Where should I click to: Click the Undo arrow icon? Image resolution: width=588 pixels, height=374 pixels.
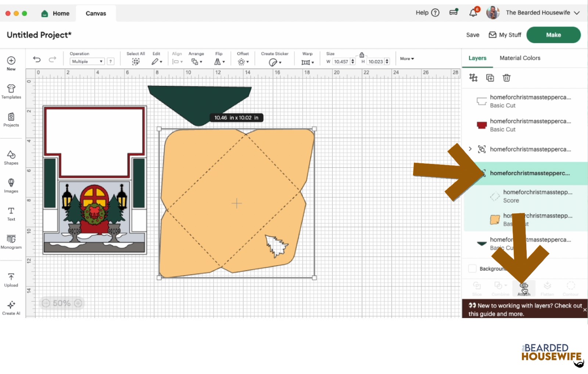pyautogui.click(x=37, y=59)
